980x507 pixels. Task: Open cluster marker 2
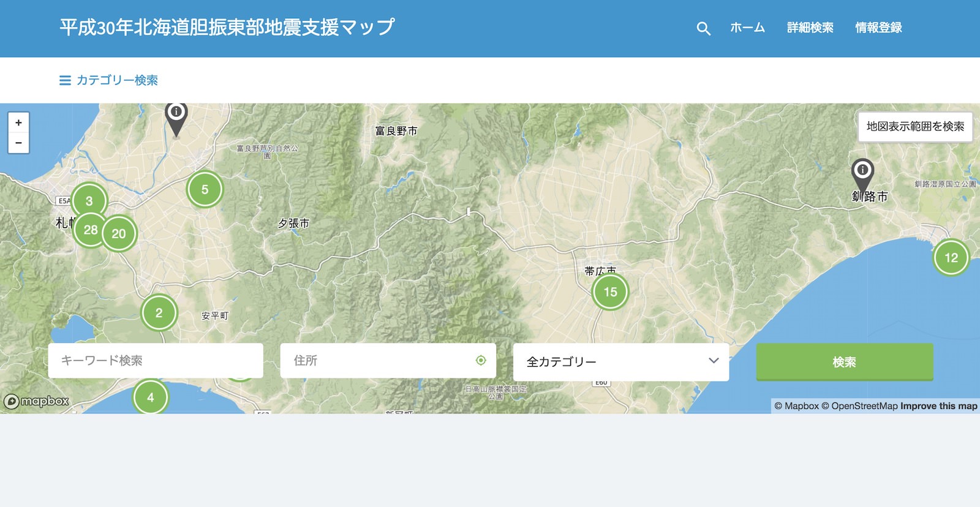tap(159, 313)
